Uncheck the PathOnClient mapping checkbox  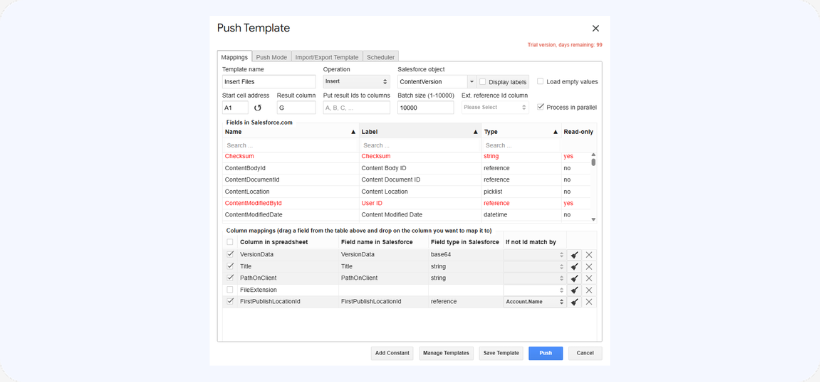[x=230, y=278]
